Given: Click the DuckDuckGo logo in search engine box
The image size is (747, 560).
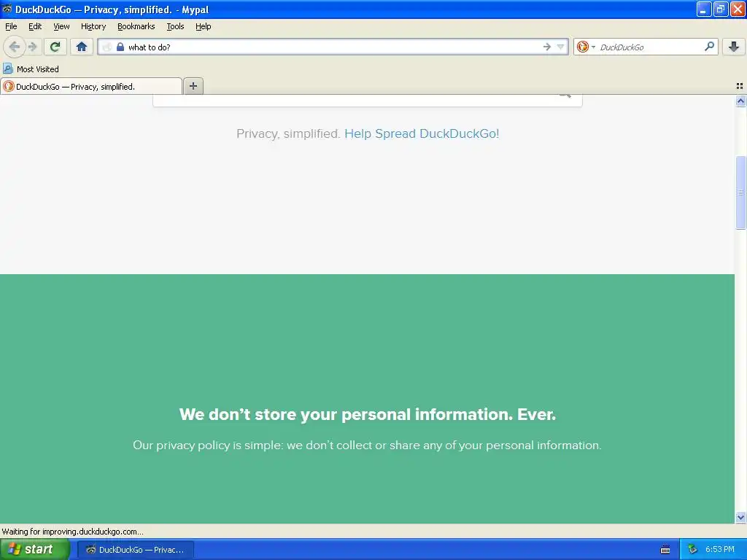Looking at the screenshot, I should point(583,47).
